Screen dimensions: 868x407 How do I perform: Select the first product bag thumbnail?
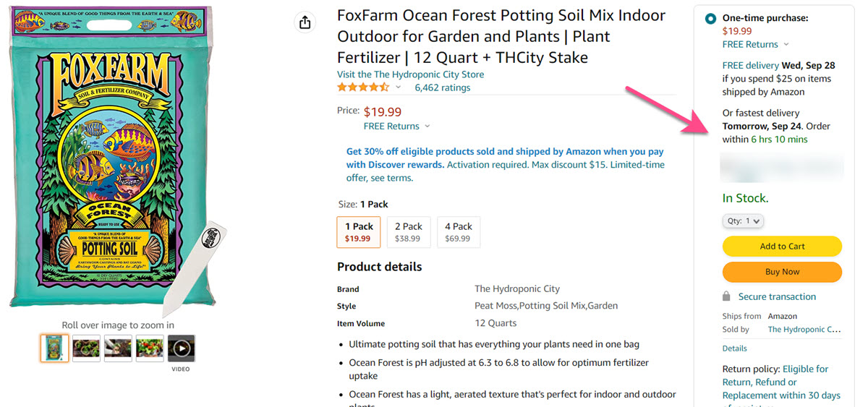tap(54, 348)
